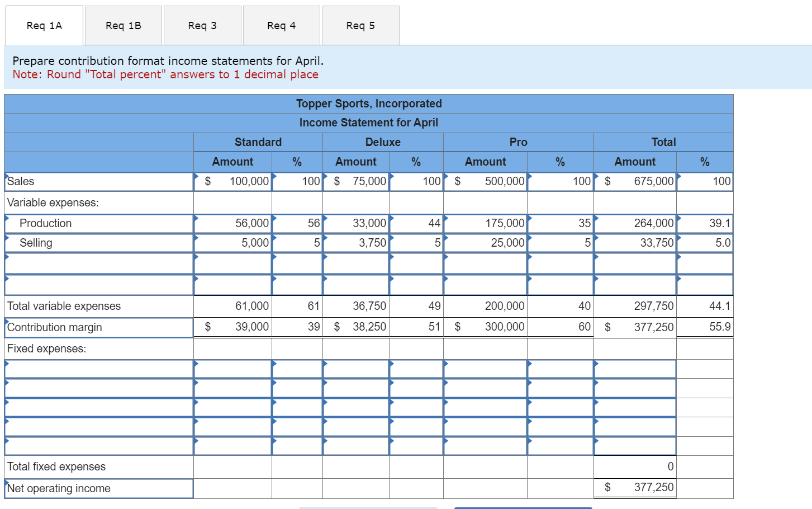Click Standard selling amount 5,000
812x509 pixels.
tap(232, 243)
